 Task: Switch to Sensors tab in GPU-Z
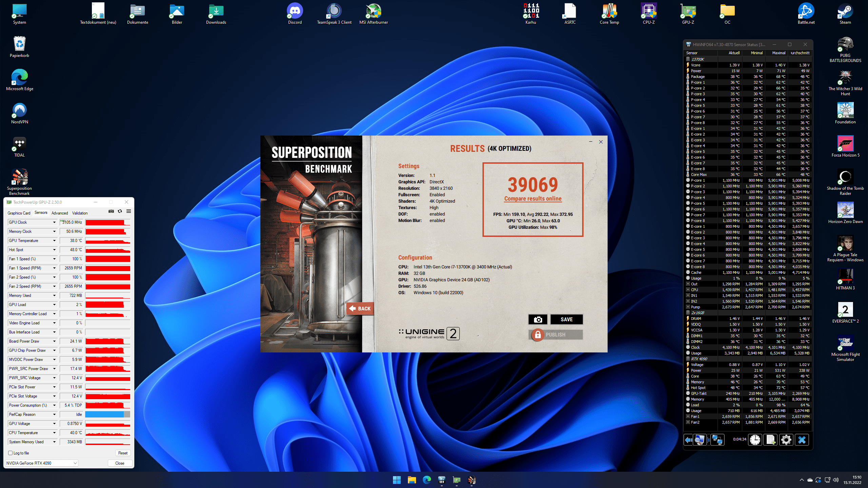click(41, 213)
